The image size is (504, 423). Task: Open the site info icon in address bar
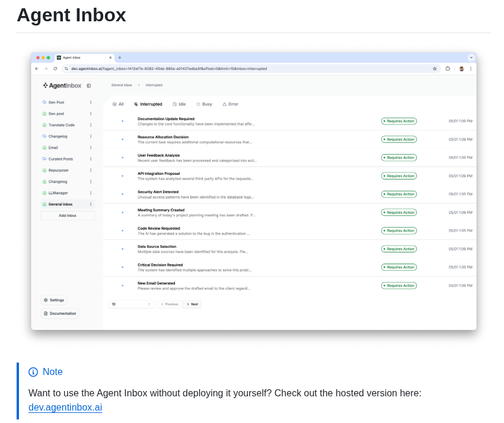pyautogui.click(x=66, y=69)
